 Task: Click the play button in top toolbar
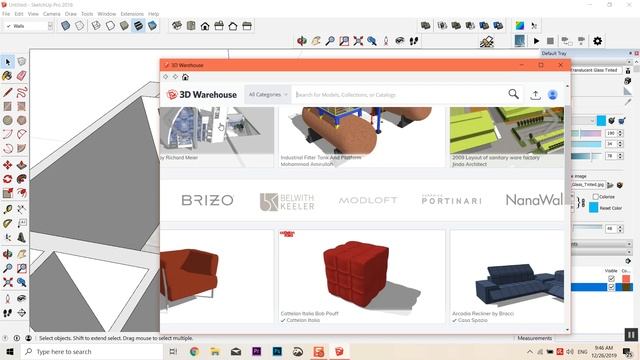tap(536, 41)
